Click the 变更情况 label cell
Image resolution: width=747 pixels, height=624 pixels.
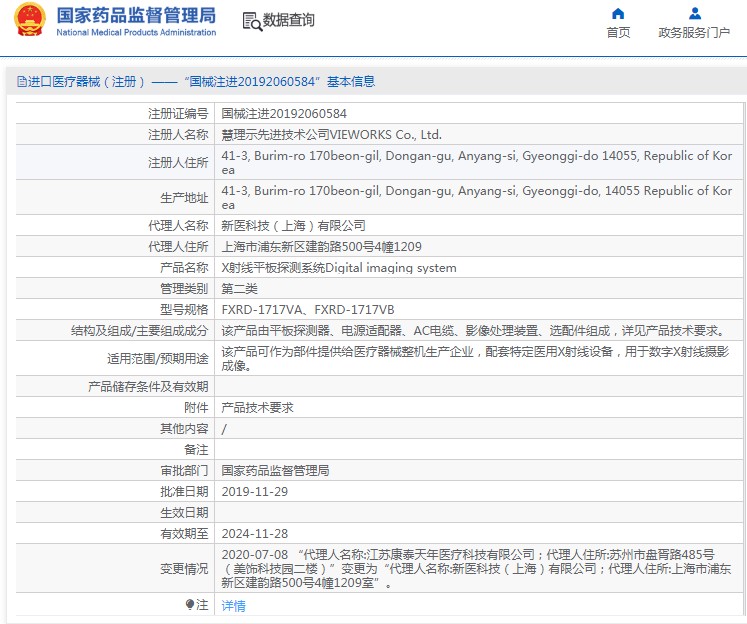[x=115, y=568]
